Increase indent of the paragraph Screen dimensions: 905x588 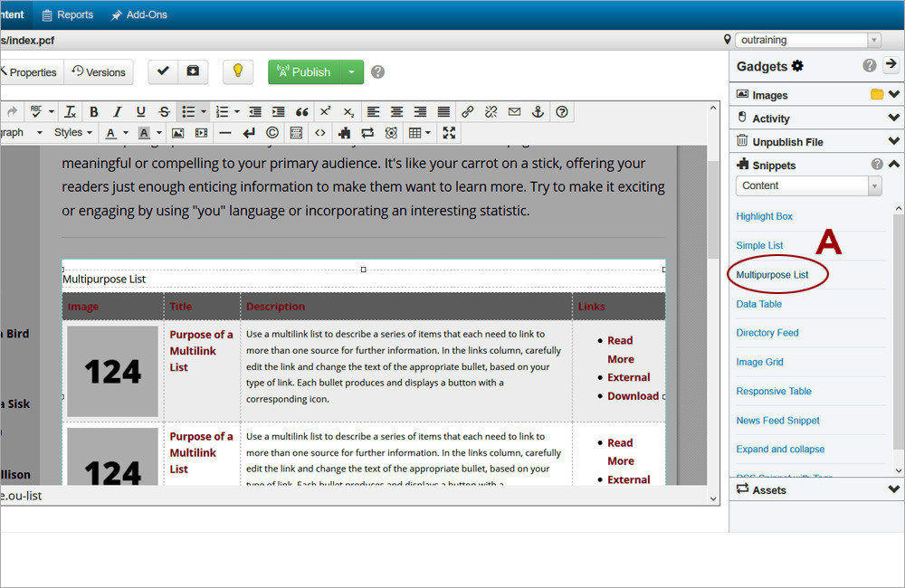278,112
